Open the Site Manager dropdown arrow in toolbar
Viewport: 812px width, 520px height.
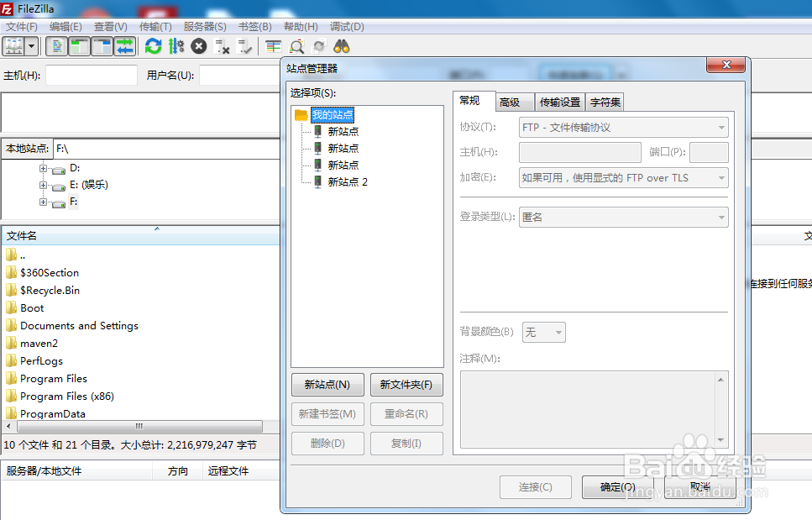32,46
